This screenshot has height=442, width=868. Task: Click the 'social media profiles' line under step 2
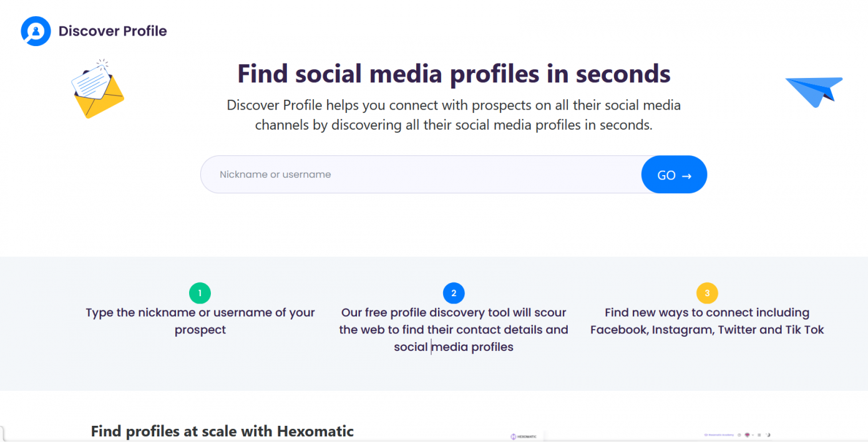454,347
